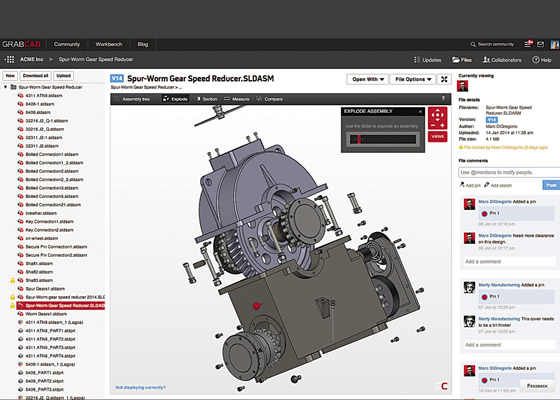Select 4311 ATN9.sldasm in file tree
The height and width of the screenshot is (400, 560).
coord(44,96)
